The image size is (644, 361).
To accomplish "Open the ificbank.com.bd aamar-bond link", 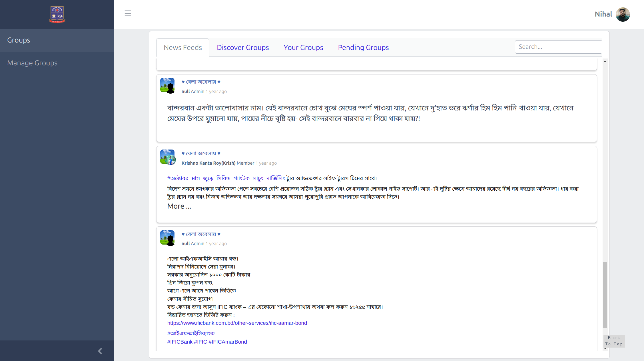I will [x=237, y=323].
